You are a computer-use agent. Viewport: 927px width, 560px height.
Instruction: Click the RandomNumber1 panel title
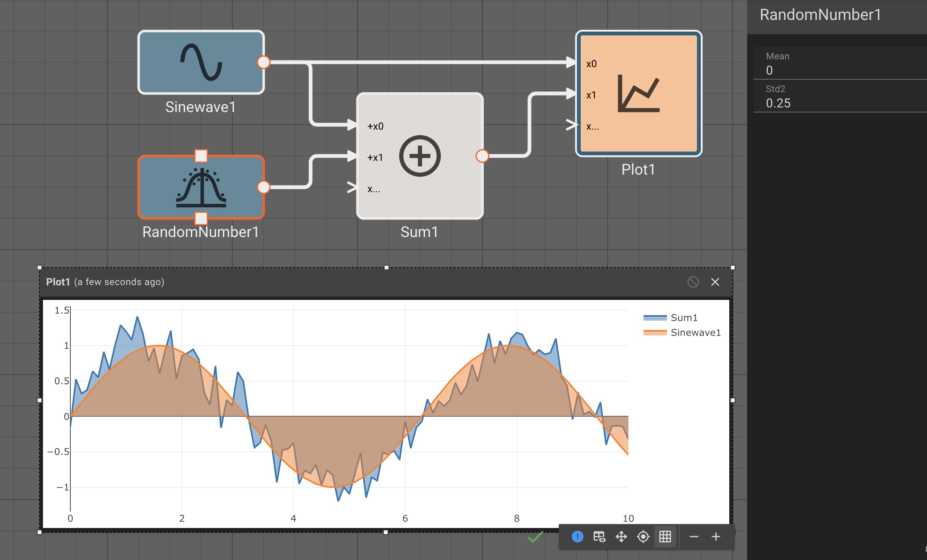point(821,14)
